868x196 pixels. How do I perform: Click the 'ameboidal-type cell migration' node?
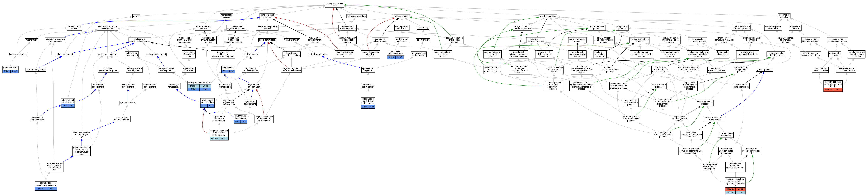[419, 54]
